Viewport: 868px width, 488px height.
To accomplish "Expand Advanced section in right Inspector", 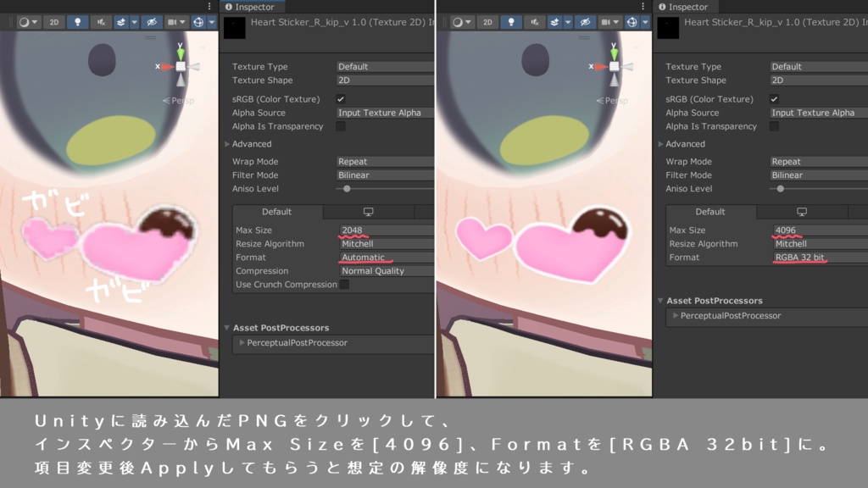I will pos(660,144).
